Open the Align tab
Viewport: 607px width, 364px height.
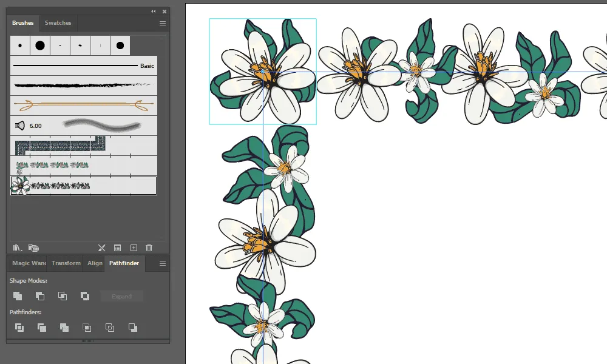tap(95, 263)
